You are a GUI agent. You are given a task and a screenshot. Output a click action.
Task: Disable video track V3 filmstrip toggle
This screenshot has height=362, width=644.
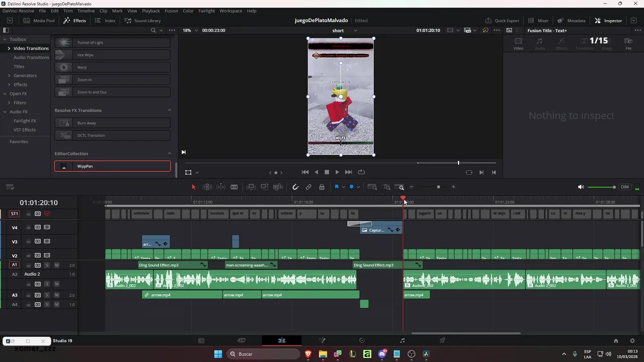point(47,241)
